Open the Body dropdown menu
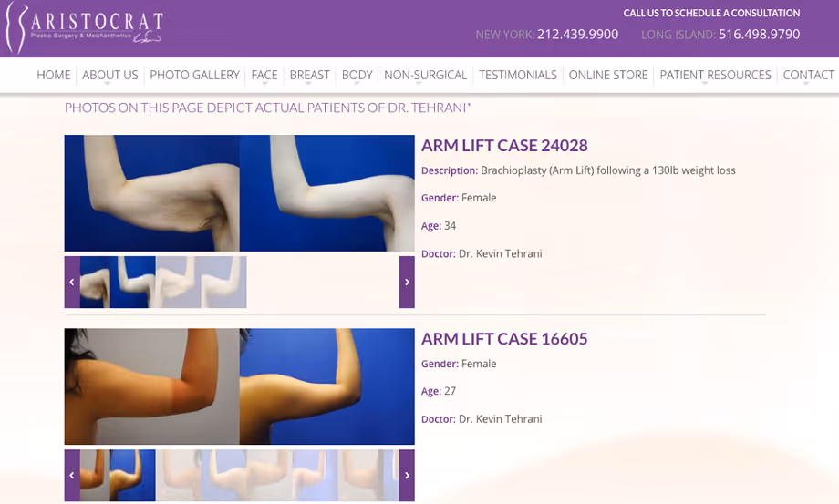 pyautogui.click(x=357, y=75)
